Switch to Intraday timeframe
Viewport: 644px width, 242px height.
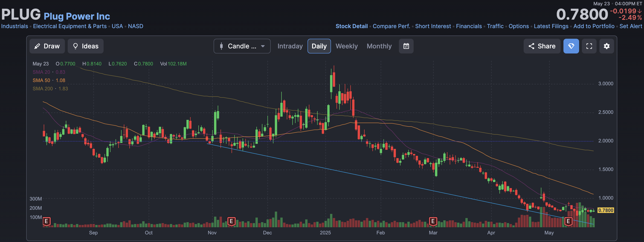(290, 46)
